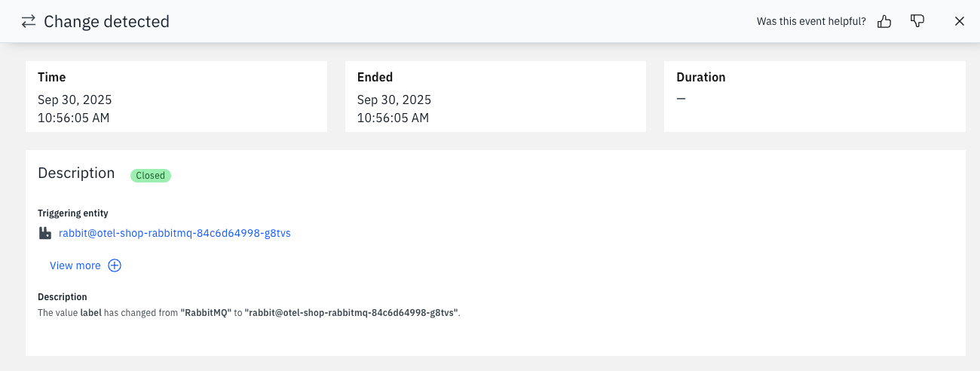
Task: Click the thumbs down not helpful icon
Action: (x=917, y=21)
